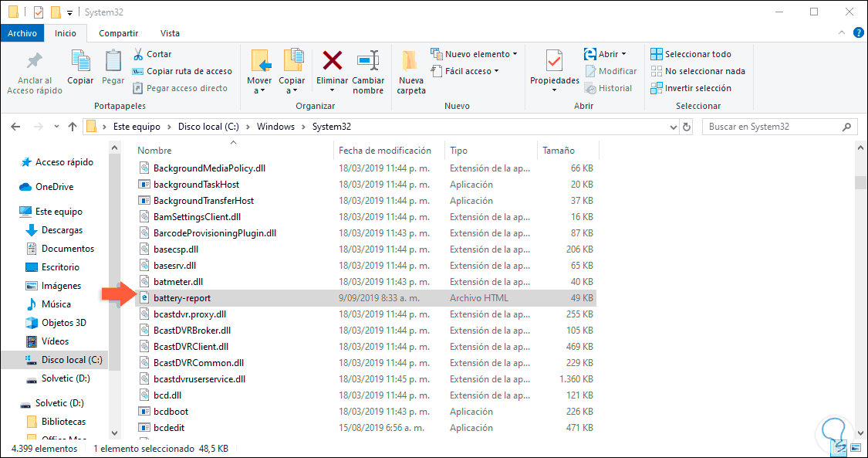
Task: Click the Propiedades icon
Action: (x=554, y=60)
